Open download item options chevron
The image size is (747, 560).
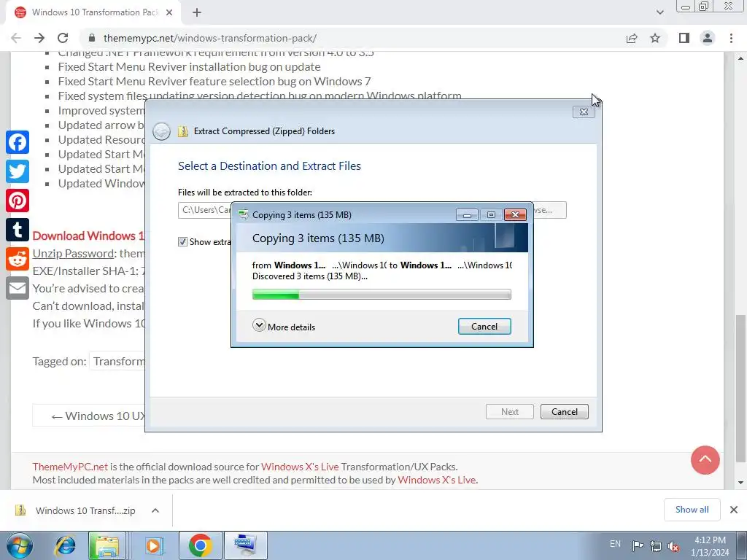(x=155, y=510)
